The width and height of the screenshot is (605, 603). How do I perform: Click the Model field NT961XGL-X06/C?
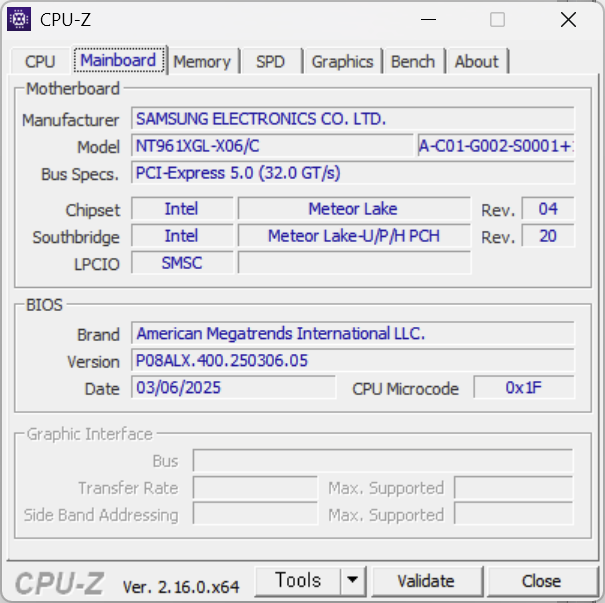pyautogui.click(x=272, y=146)
